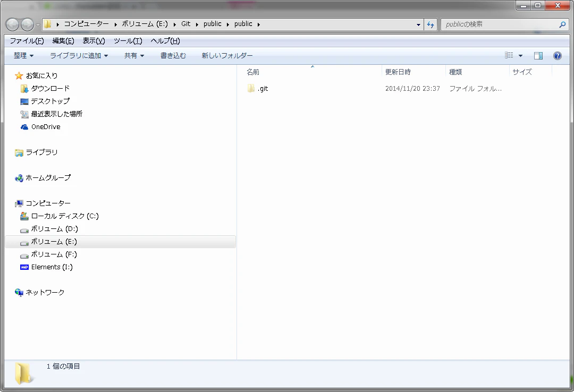Open the ヘルプ(H) menu
Screen dimensions: 574x392
click(x=165, y=41)
